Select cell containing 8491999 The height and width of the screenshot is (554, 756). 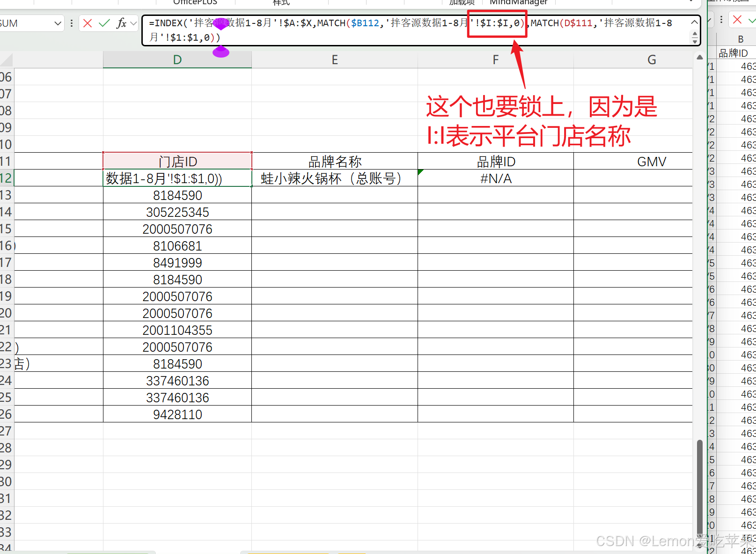pyautogui.click(x=177, y=262)
